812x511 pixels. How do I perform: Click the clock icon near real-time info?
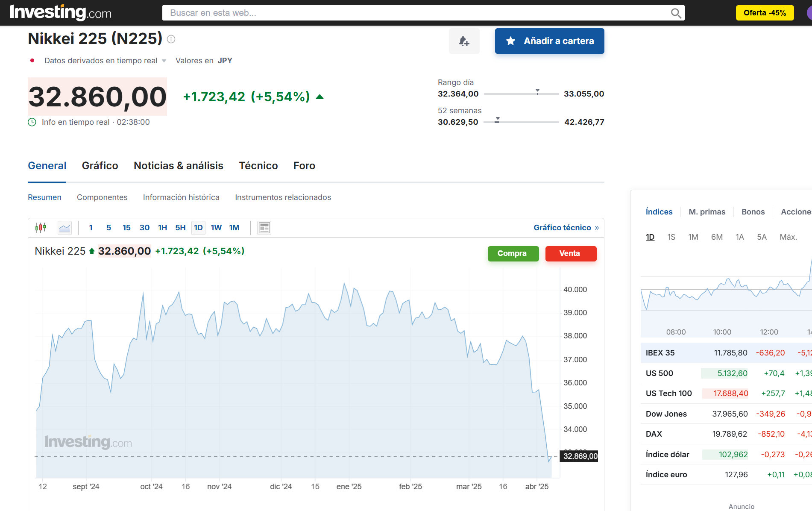point(32,122)
